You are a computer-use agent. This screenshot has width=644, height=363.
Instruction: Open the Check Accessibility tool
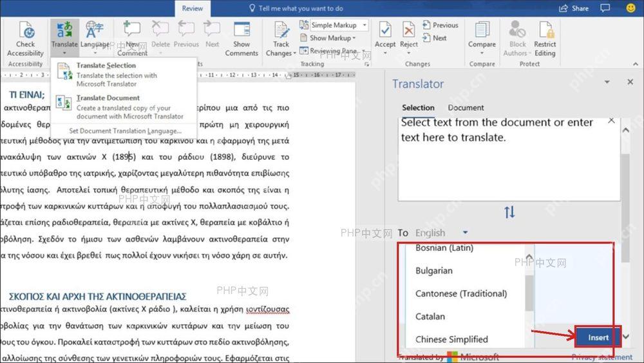[26, 39]
